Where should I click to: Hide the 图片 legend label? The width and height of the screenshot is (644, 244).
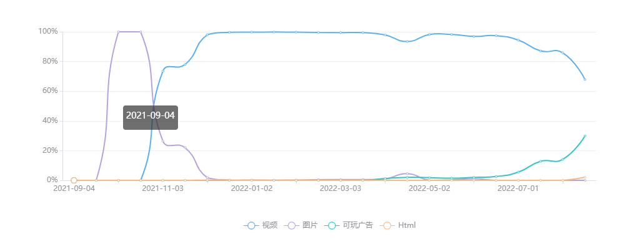tap(310, 225)
